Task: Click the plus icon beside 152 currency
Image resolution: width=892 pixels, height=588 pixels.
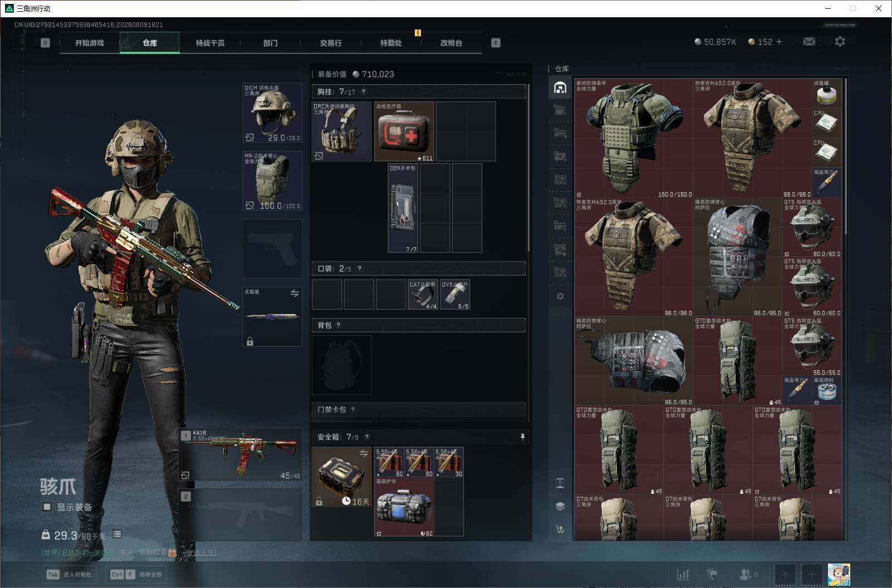Action: [x=778, y=42]
